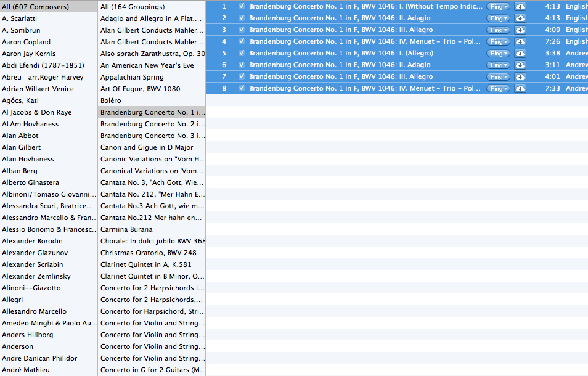
Task: Click the cloud download icon on track 1
Action: tap(520, 6)
